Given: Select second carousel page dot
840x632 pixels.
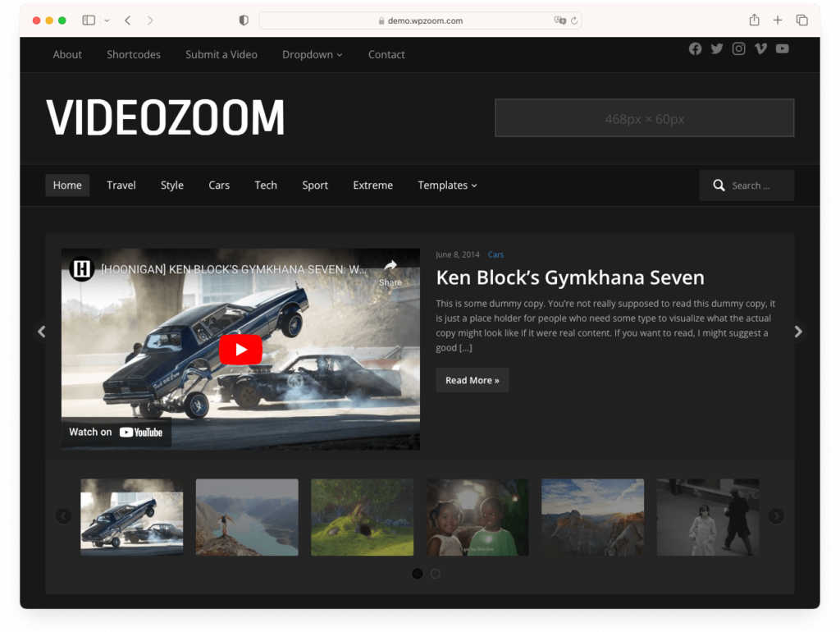Looking at the screenshot, I should tap(436, 574).
